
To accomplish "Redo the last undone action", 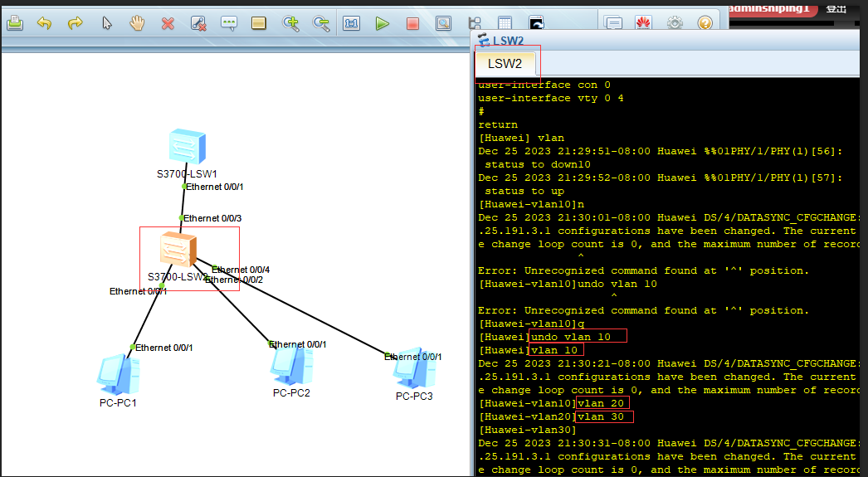I will pos(76,23).
